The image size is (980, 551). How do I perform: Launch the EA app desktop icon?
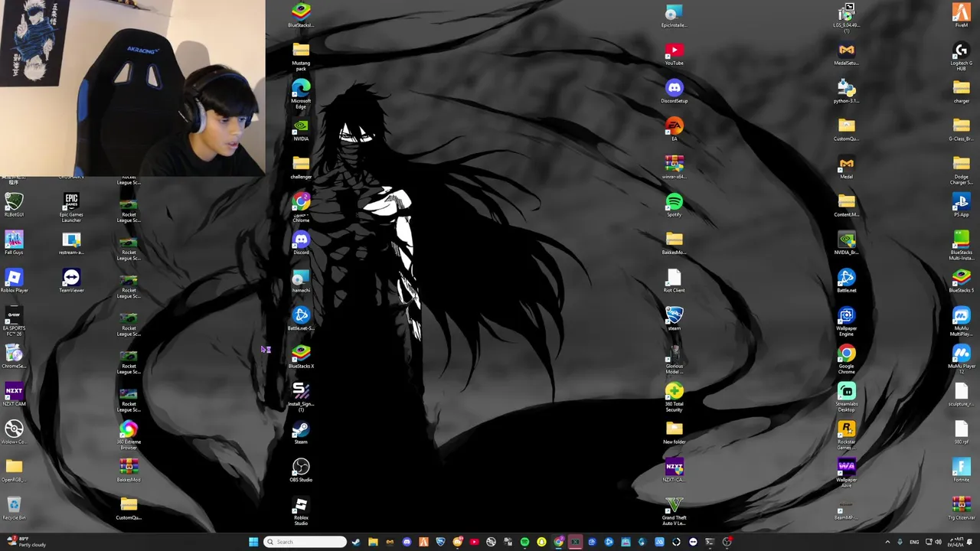pos(674,129)
